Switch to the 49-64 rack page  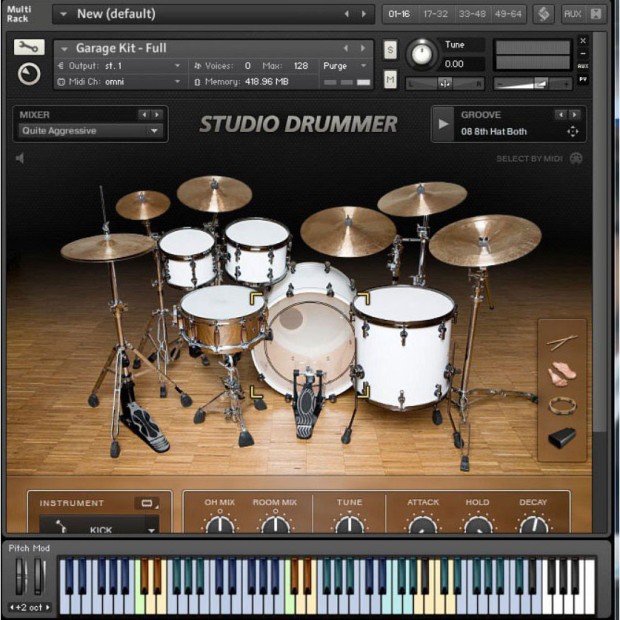(508, 14)
